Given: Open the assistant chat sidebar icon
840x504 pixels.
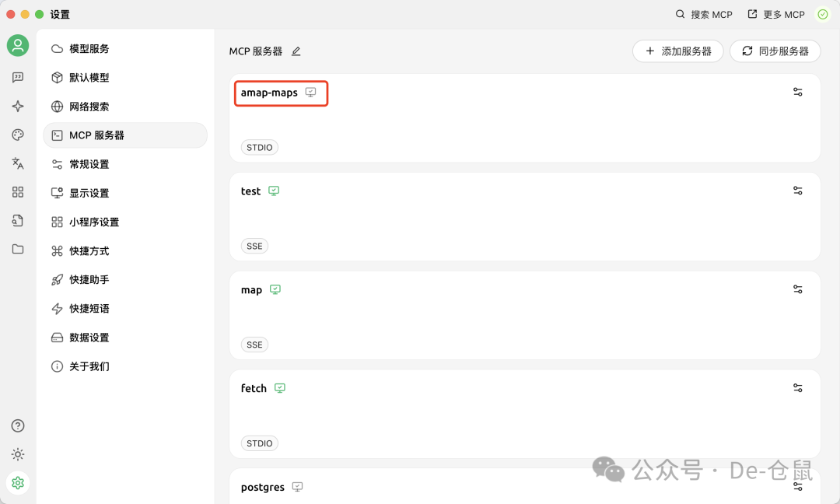Looking at the screenshot, I should point(18,78).
